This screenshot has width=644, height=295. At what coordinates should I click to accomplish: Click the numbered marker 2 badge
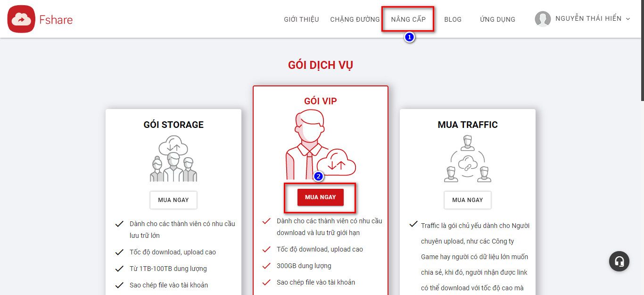(x=319, y=177)
